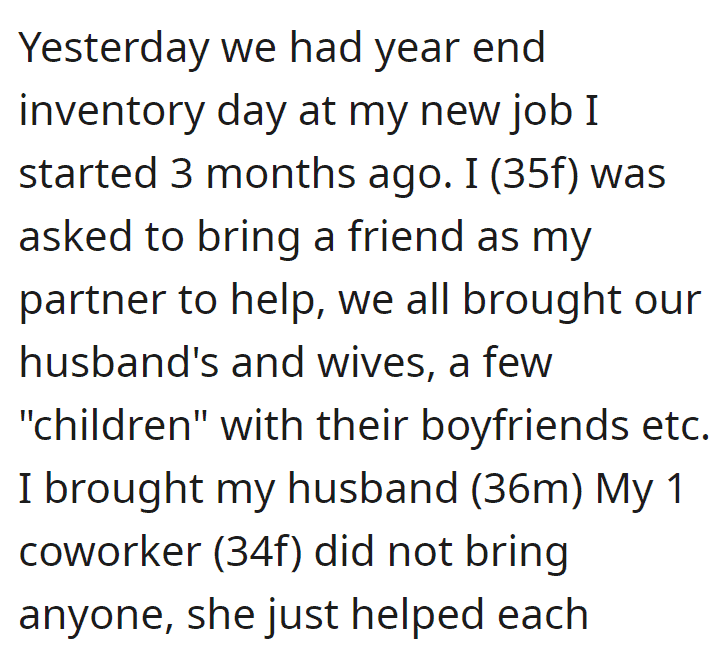Click the word "friend" in the text
The height and width of the screenshot is (645, 714).
[x=406, y=236]
